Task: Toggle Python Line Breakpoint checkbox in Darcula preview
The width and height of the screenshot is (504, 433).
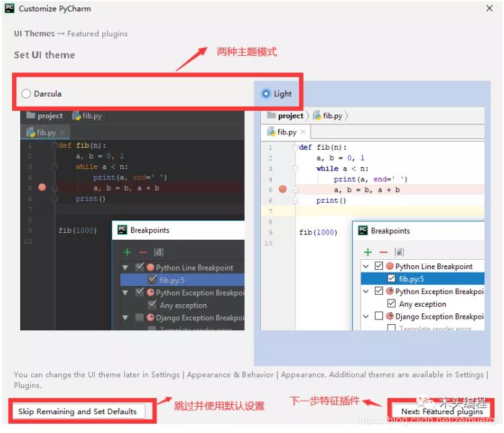Action: 140,267
